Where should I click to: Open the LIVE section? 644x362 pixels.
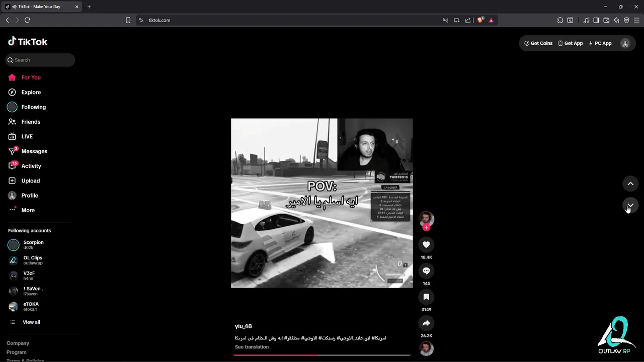point(27,136)
